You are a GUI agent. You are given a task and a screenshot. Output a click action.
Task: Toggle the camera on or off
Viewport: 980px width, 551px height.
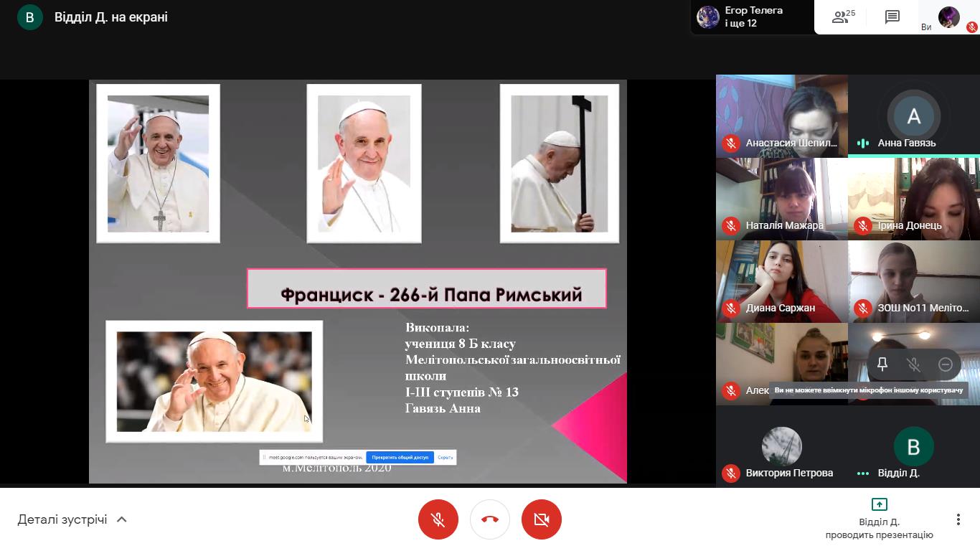click(x=542, y=519)
